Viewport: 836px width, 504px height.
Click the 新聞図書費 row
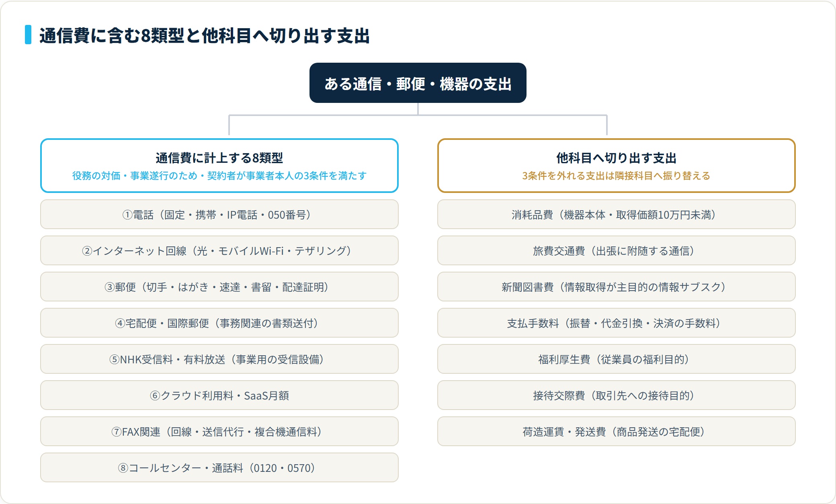coord(616,287)
